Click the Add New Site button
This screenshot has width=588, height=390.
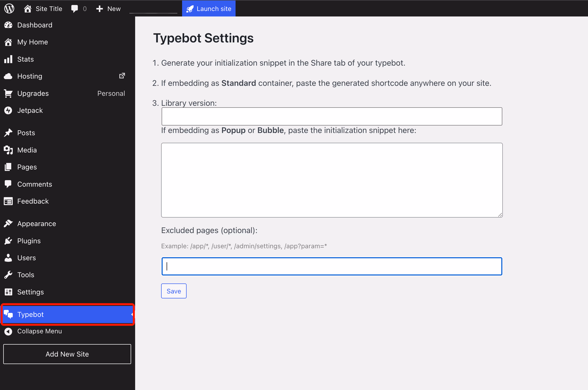[67, 354]
